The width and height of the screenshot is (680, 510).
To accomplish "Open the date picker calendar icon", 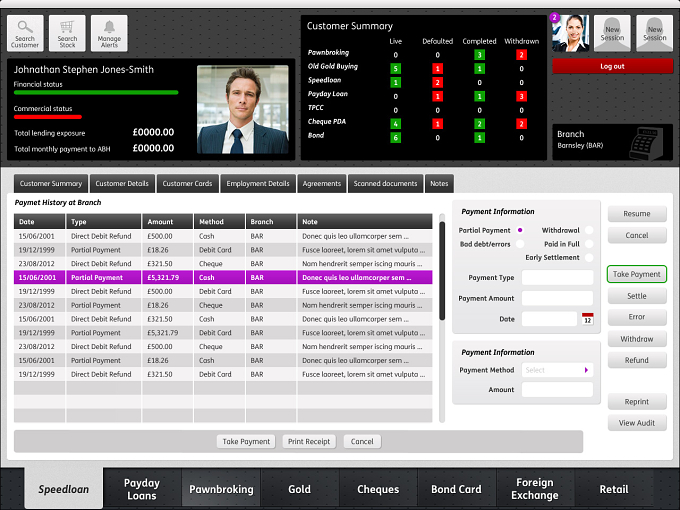I will 587,319.
